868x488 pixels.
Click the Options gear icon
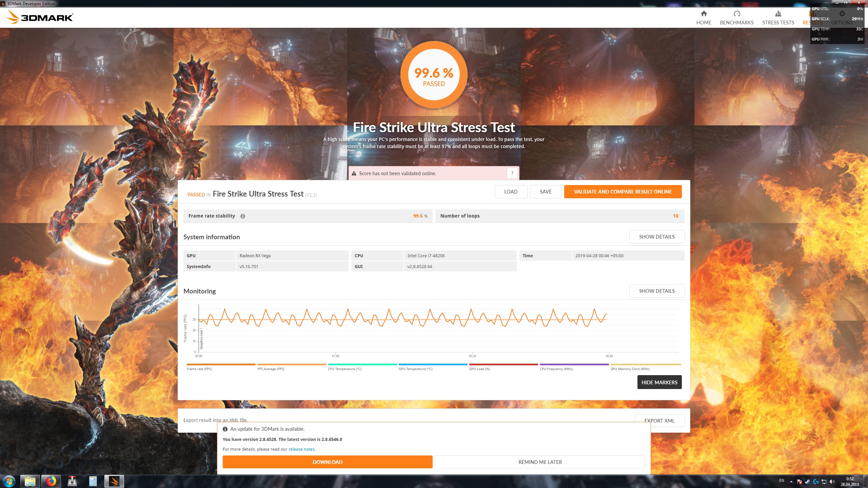[x=842, y=14]
